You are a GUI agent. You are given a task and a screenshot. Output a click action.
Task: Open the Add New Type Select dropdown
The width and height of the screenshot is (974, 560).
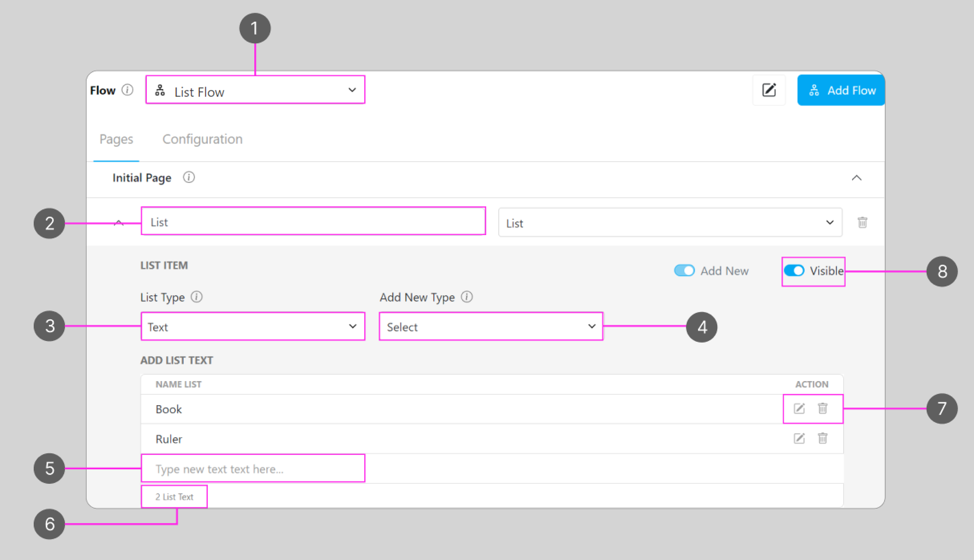(x=491, y=327)
